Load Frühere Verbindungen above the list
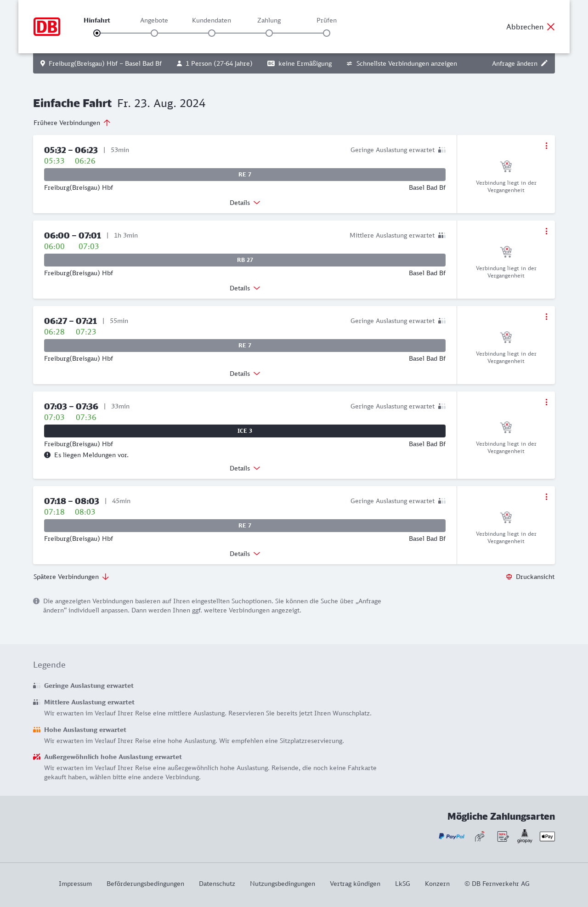Image resolution: width=588 pixels, height=907 pixels. point(72,123)
